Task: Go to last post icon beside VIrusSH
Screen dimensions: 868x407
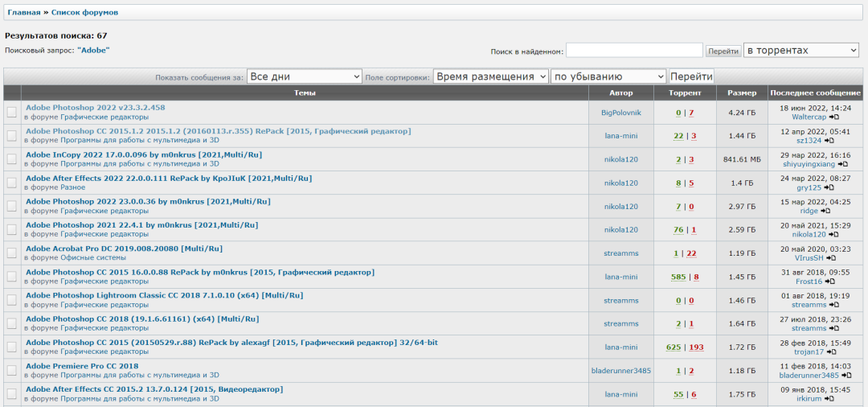Action: click(x=831, y=258)
